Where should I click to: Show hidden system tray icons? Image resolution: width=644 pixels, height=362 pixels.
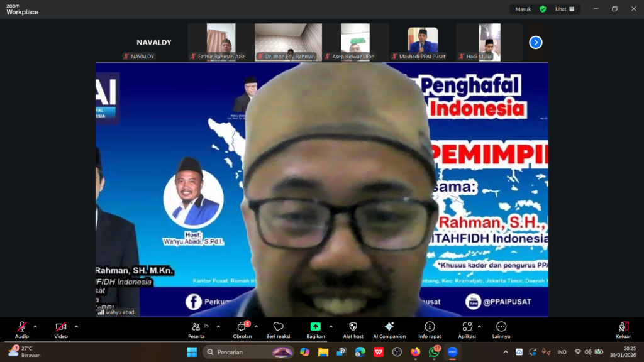tap(506, 352)
